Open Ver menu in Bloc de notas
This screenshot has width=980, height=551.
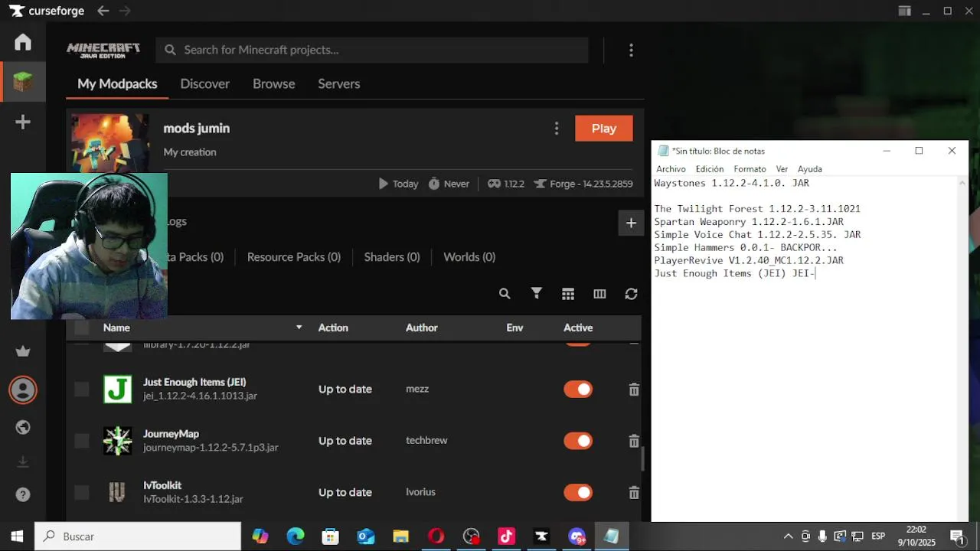[782, 169]
